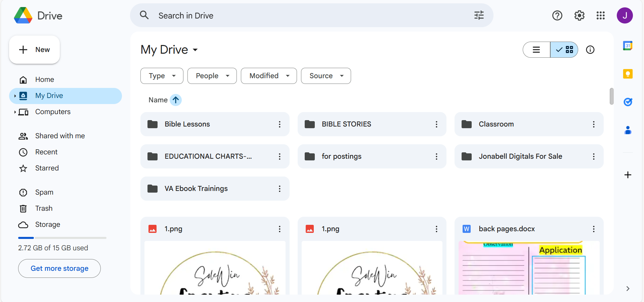Screen dimensions: 644x302
Task: Reverse sort direction with the Name arrow
Action: [176, 100]
